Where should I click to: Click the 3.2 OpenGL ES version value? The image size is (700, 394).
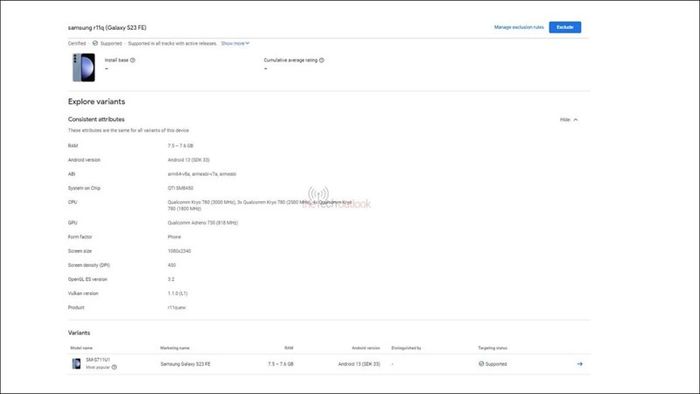[171, 279]
